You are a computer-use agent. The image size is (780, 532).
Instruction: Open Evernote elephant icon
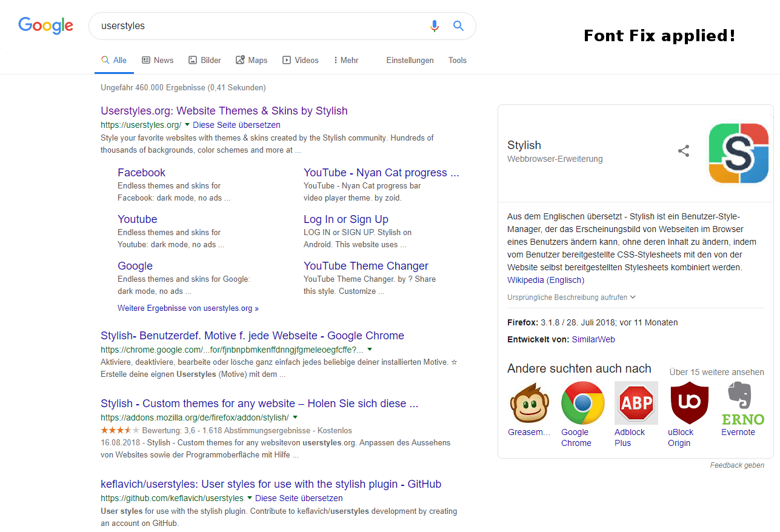(x=743, y=402)
